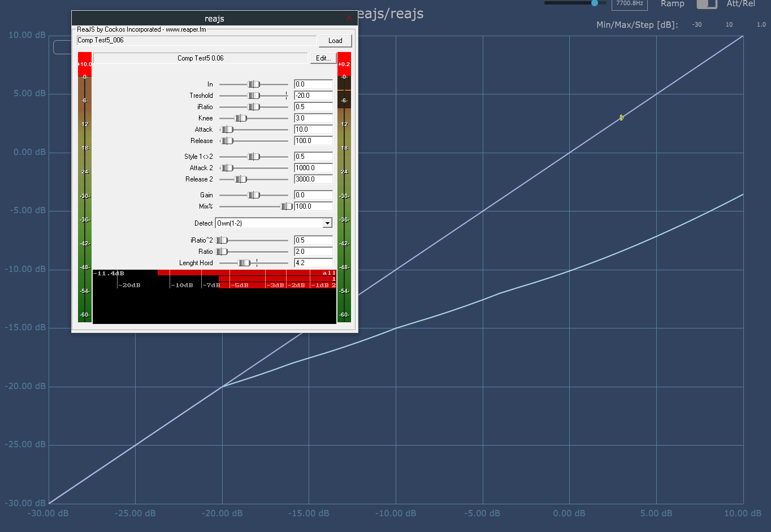Click the iRatio value field showing 0.5

(313, 107)
